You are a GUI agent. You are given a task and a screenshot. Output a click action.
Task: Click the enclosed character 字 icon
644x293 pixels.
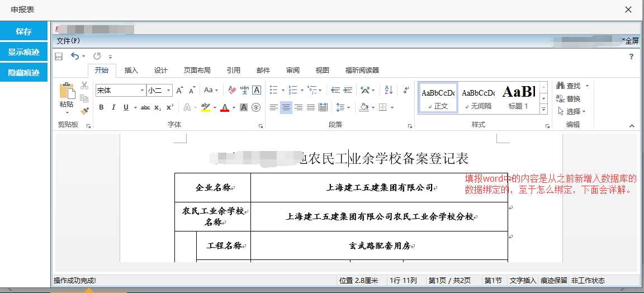coord(256,107)
